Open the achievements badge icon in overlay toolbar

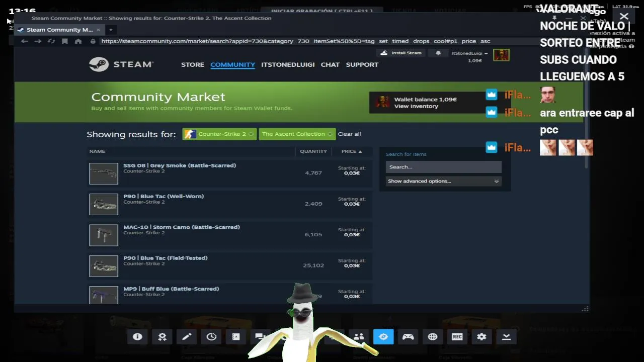pos(162,337)
